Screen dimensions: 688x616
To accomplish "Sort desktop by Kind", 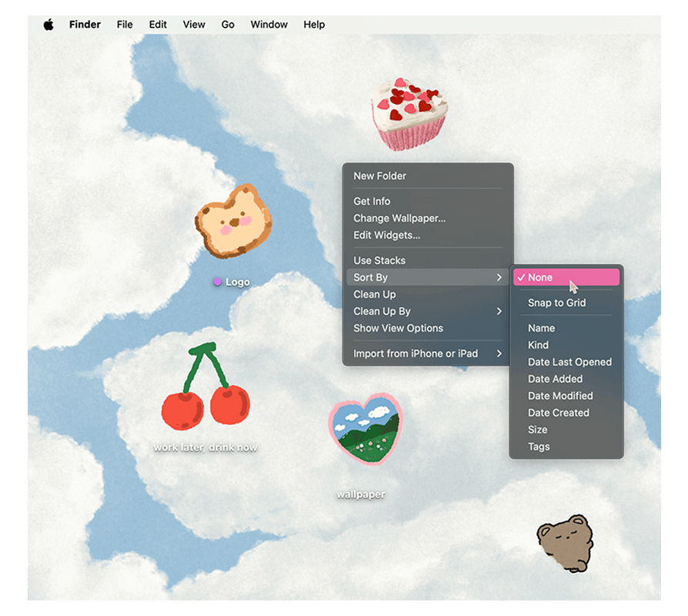I will coord(566,345).
